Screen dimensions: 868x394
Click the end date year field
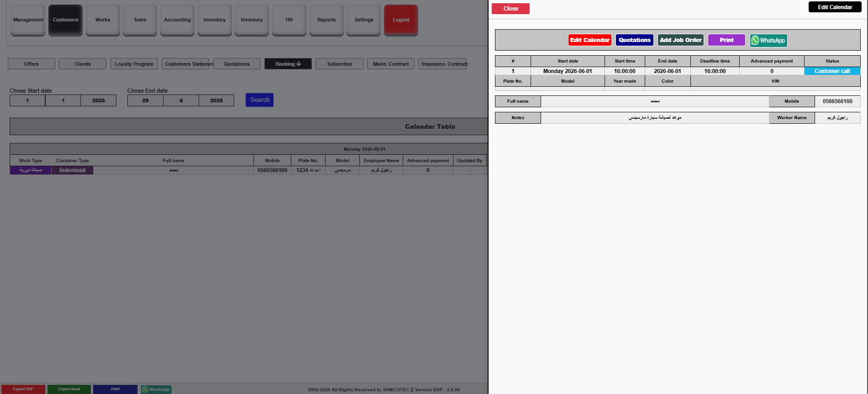click(216, 100)
